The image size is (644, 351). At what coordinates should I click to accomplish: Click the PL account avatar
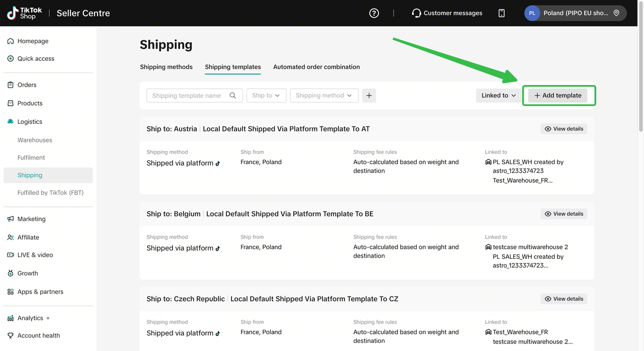(x=532, y=13)
